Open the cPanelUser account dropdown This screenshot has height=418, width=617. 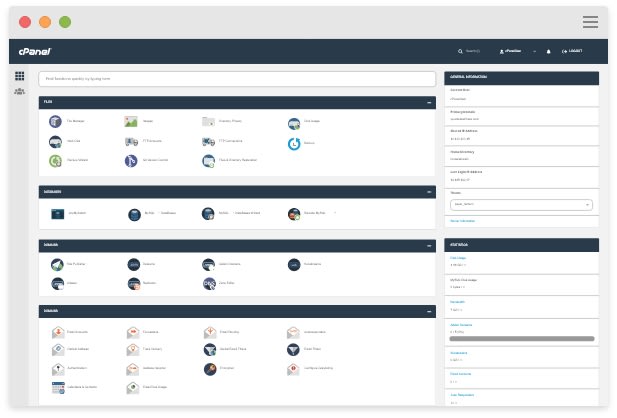[517, 51]
